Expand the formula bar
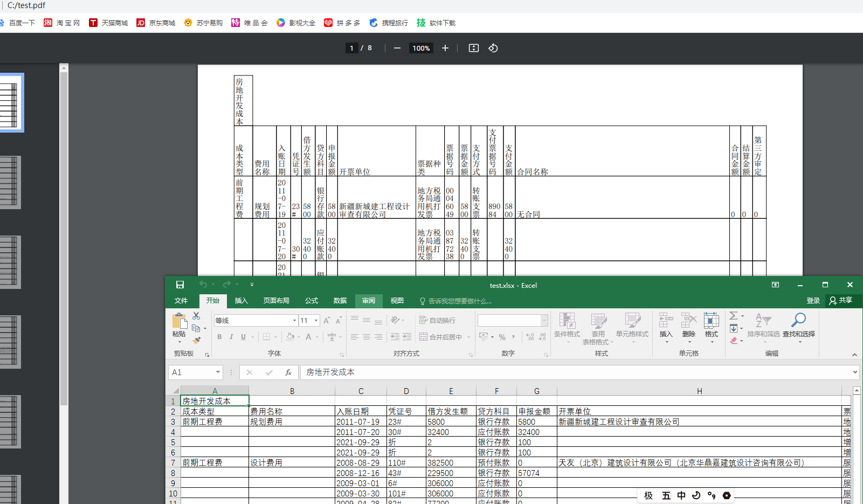863x504 pixels. click(855, 372)
